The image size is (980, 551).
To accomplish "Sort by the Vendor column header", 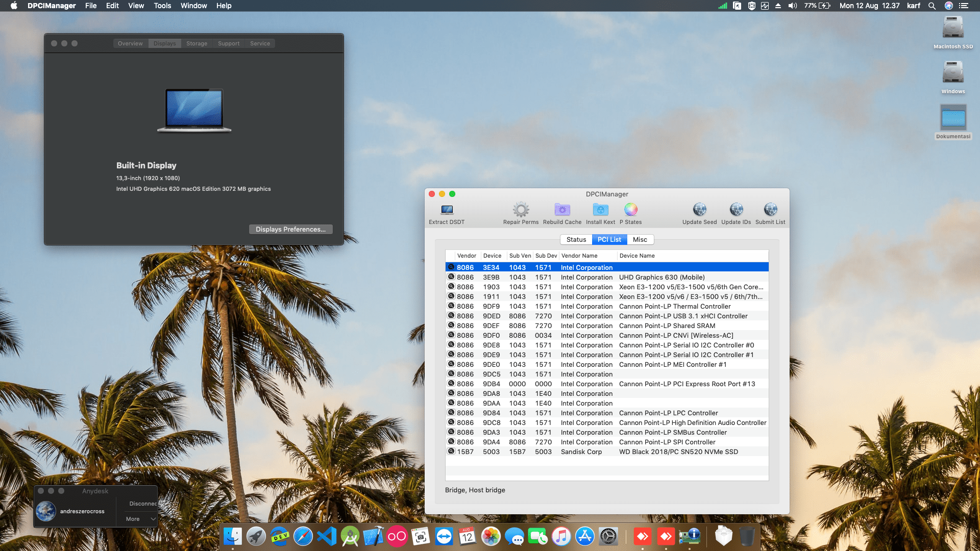I will tap(467, 256).
